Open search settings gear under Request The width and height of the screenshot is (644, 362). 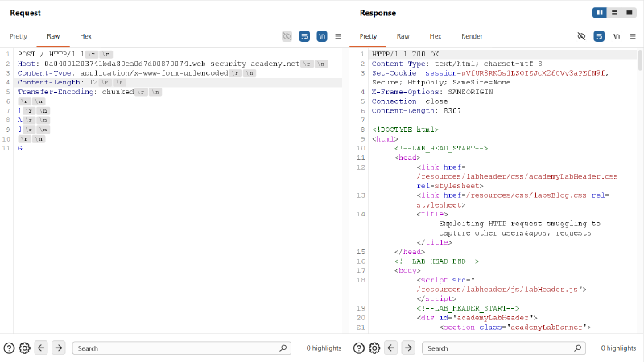pyautogui.click(x=25, y=348)
